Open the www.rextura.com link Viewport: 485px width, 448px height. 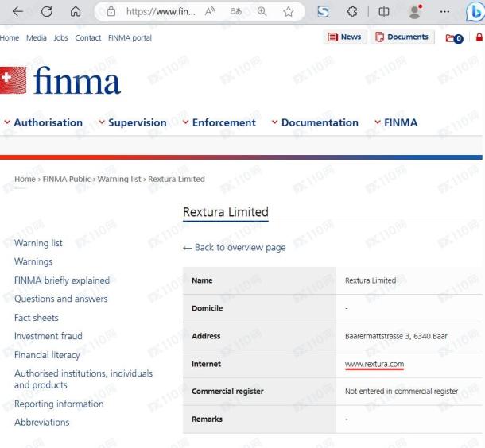click(374, 364)
